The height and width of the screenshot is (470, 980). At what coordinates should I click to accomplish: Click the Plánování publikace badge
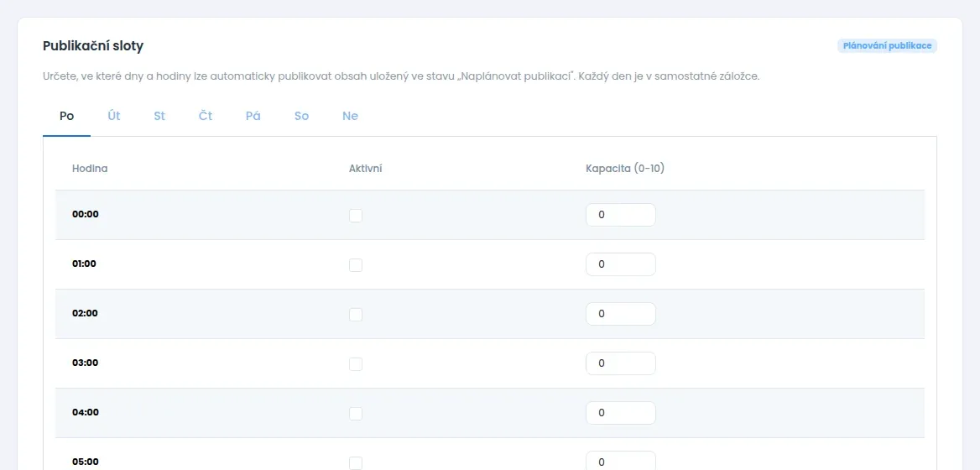887,45
